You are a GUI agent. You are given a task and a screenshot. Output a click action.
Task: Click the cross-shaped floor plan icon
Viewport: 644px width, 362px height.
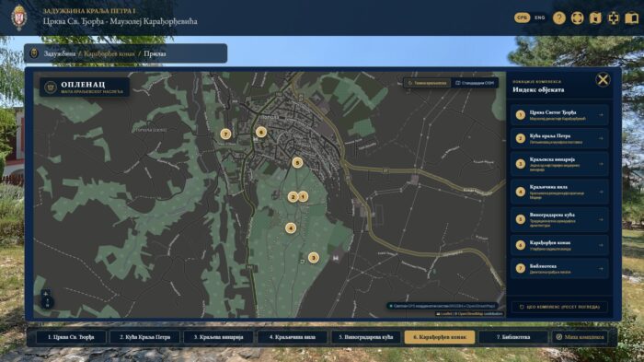pyautogui.click(x=614, y=18)
